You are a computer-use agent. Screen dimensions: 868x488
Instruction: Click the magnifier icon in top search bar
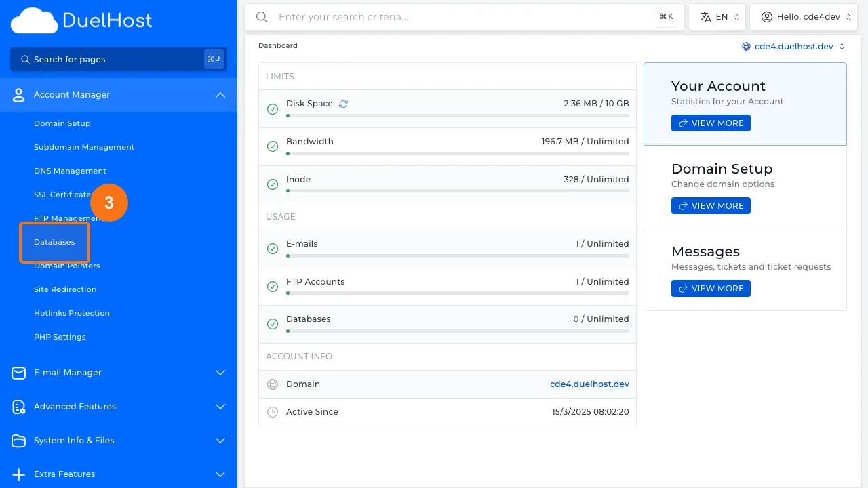coord(262,17)
